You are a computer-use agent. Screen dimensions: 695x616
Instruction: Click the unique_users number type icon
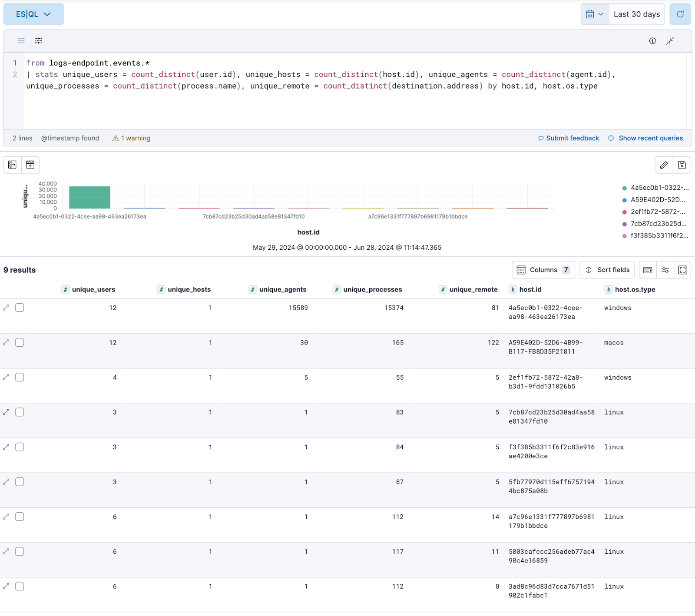[x=66, y=290]
